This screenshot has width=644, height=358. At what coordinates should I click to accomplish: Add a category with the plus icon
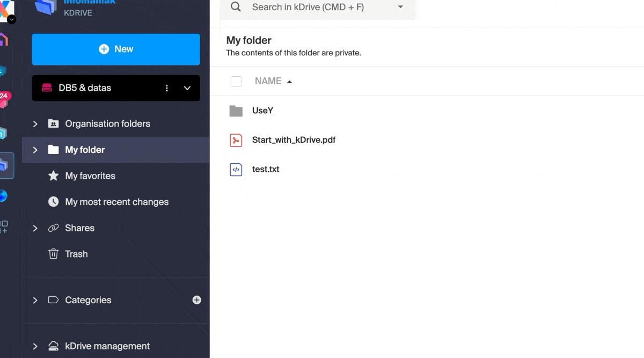(197, 300)
